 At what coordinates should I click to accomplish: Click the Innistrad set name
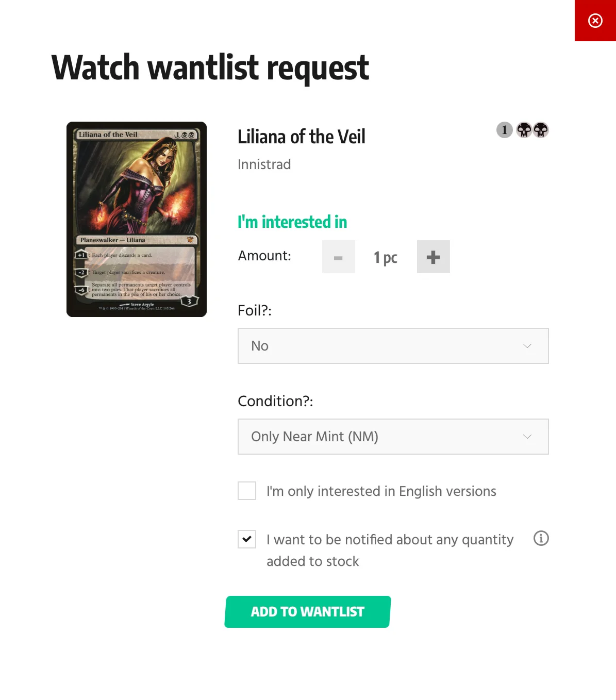point(264,164)
